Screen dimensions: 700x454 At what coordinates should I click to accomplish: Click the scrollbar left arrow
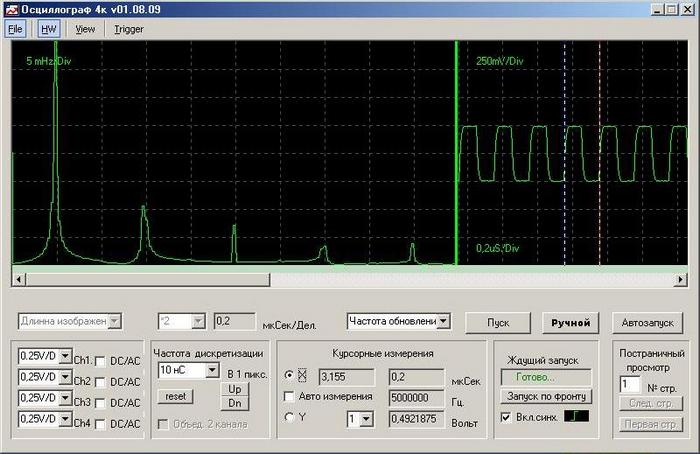pos(17,277)
